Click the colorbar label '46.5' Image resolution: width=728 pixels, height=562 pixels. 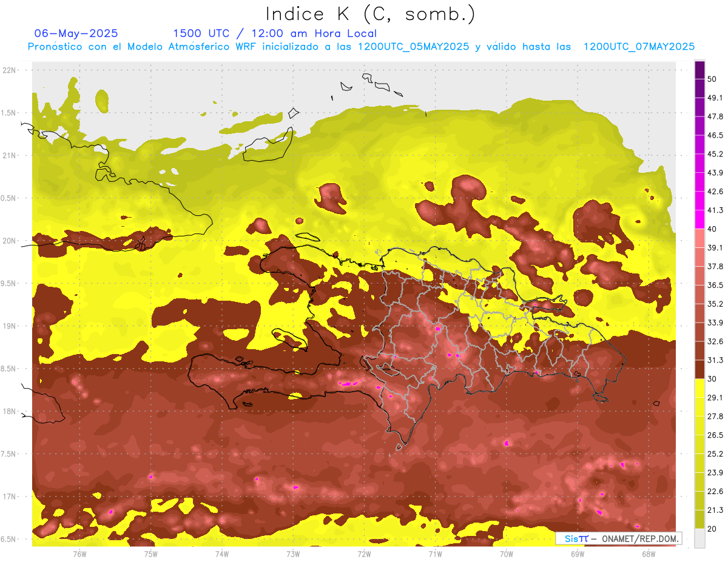pyautogui.click(x=715, y=135)
